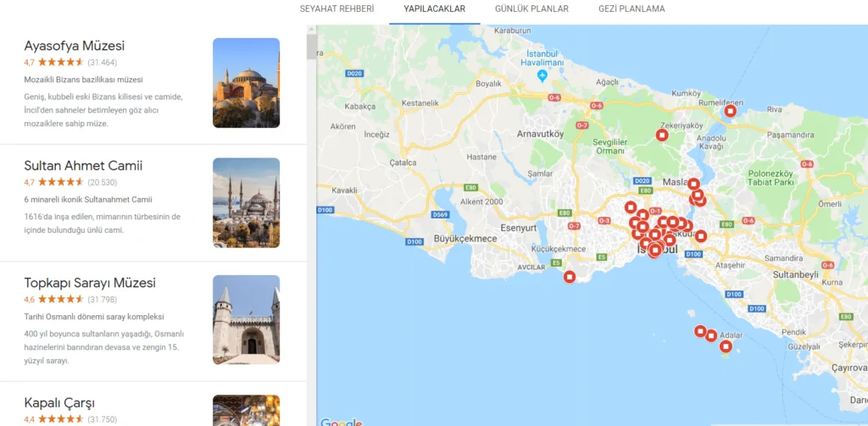Image resolution: width=868 pixels, height=426 pixels.
Task: Click the D020 road badge near Kabakça
Action: (354, 74)
